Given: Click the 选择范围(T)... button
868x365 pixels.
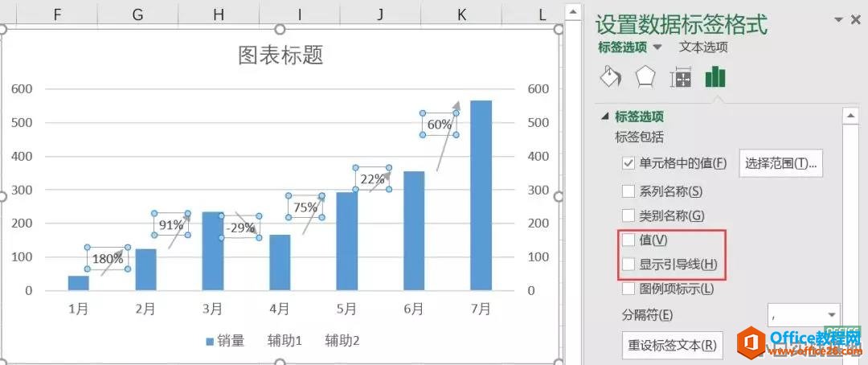Looking at the screenshot, I should click(780, 163).
